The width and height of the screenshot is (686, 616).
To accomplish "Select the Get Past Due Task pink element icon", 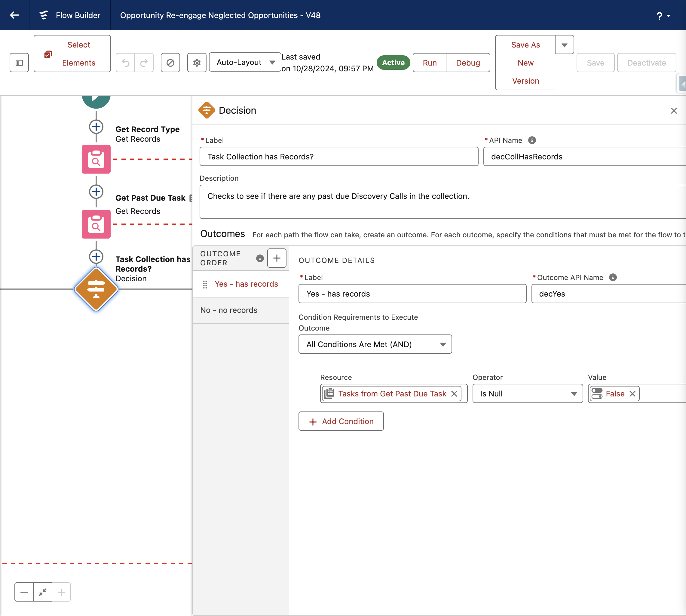I will [96, 224].
